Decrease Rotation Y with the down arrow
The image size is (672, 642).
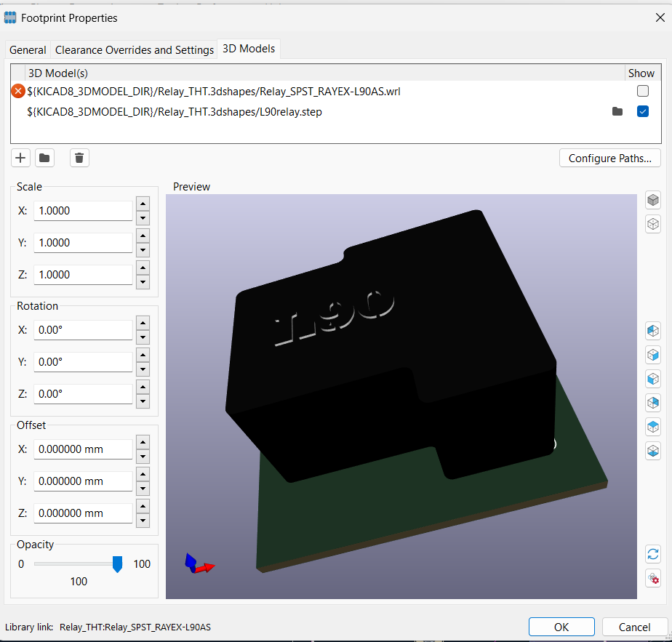click(143, 369)
